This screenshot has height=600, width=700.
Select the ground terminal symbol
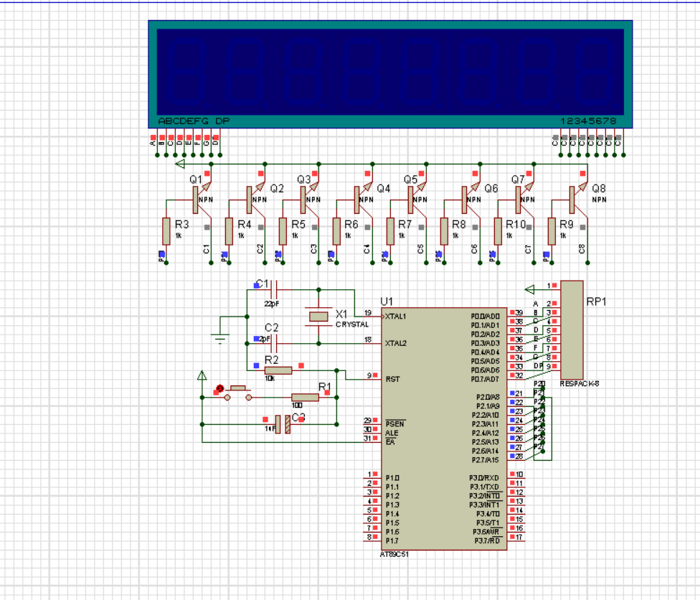pos(219,337)
